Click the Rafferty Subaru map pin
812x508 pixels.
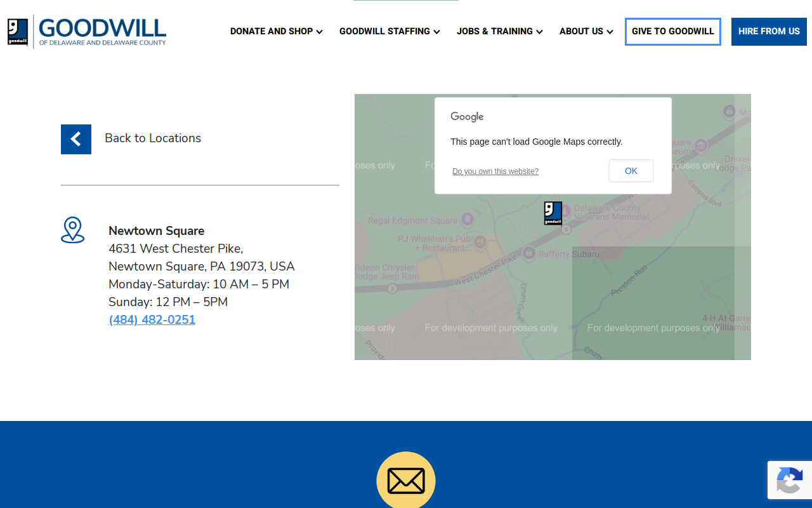pos(529,253)
